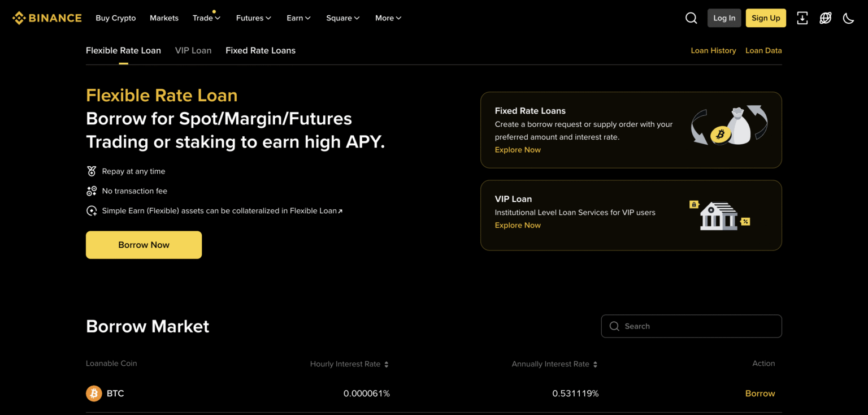Go to Markets page
The height and width of the screenshot is (415, 868).
pos(164,18)
